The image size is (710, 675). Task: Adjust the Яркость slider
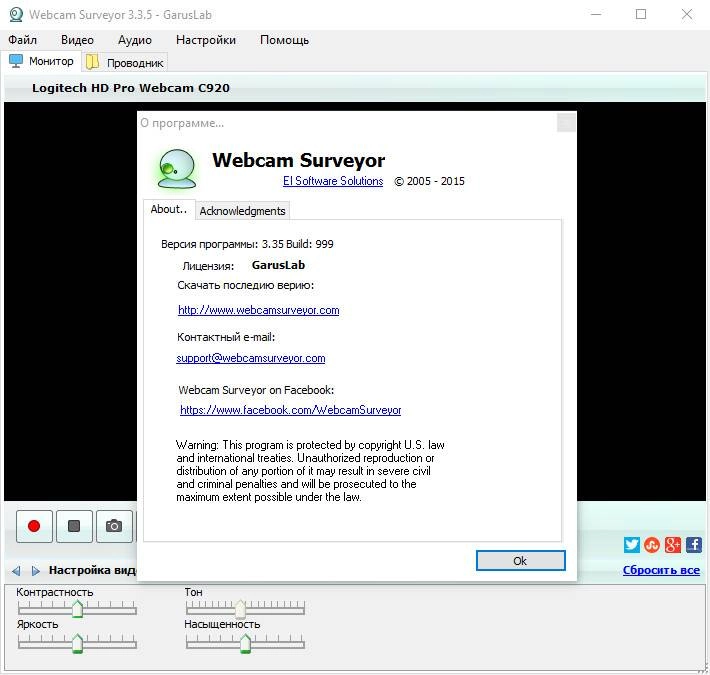tap(77, 643)
